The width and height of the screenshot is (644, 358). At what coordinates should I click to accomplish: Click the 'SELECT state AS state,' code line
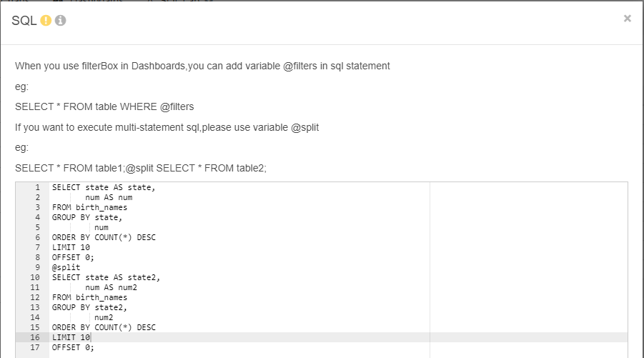104,187
